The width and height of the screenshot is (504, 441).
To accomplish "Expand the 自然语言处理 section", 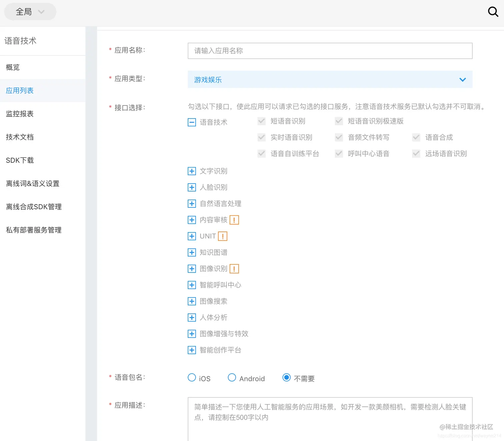I will coord(192,204).
